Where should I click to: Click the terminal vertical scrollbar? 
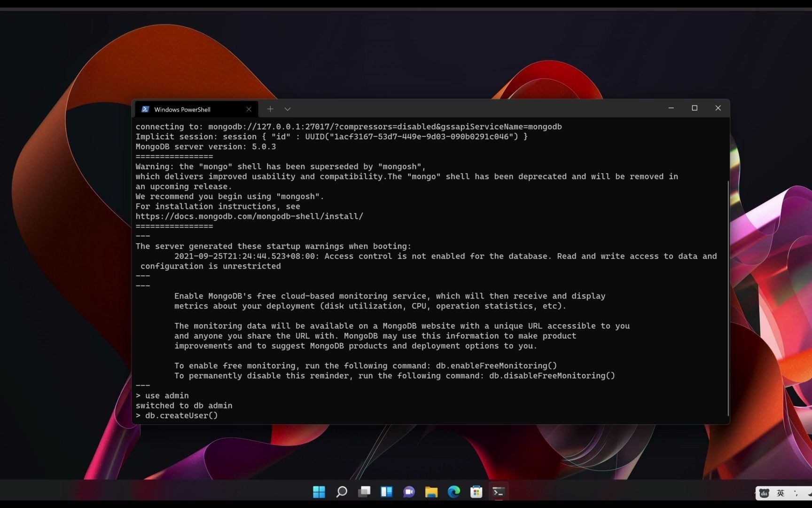click(728, 298)
